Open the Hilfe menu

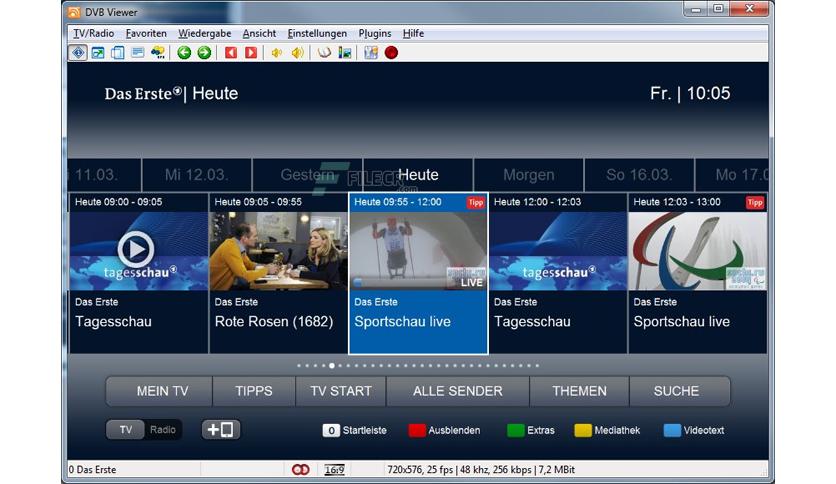413,33
